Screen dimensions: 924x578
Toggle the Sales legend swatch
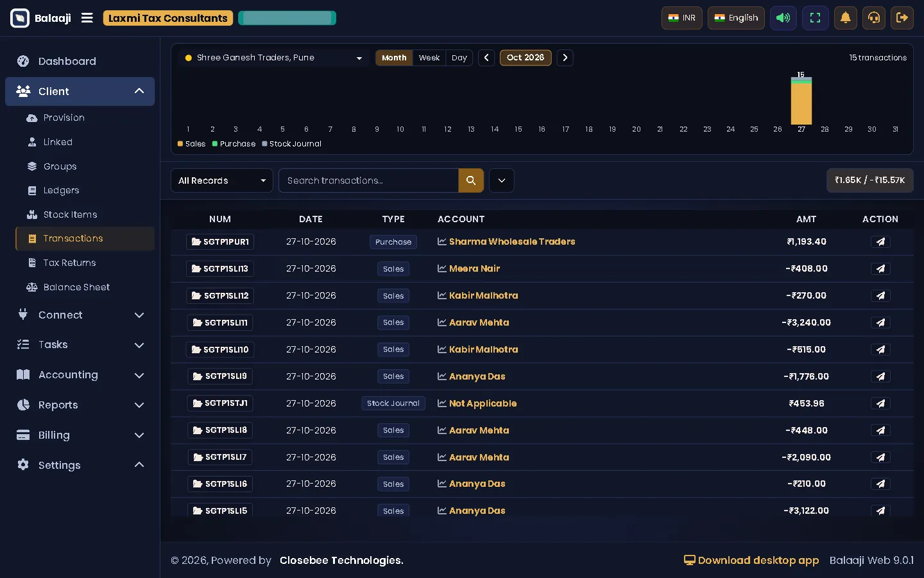tap(180, 144)
